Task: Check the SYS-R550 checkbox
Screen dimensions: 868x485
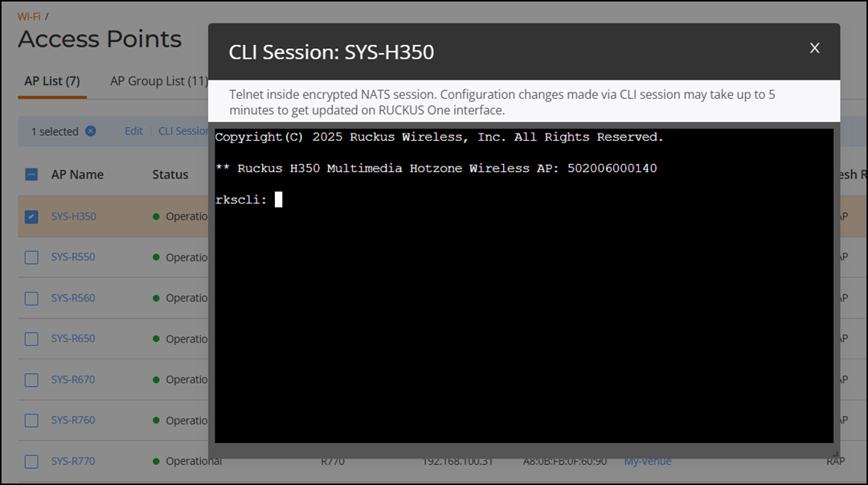Action: (31, 257)
